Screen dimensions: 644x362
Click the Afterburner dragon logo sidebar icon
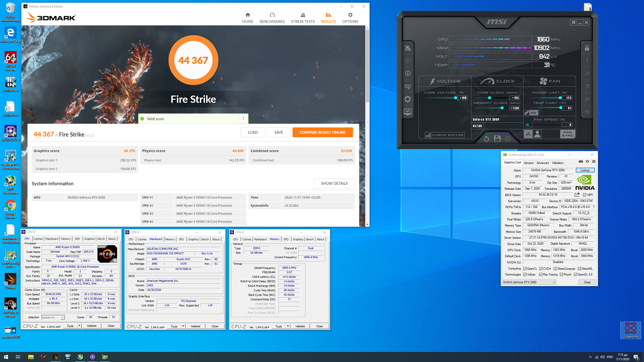tap(408, 48)
